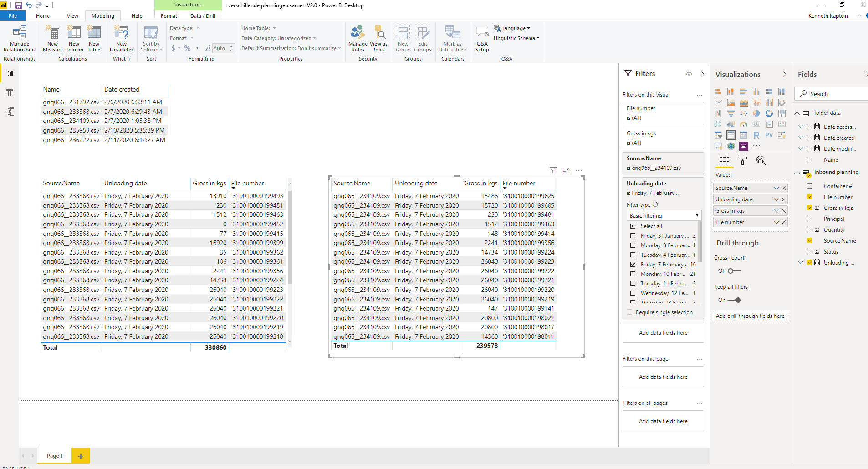Check the Principal field
This screenshot has width=868, height=469.
coord(810,219)
